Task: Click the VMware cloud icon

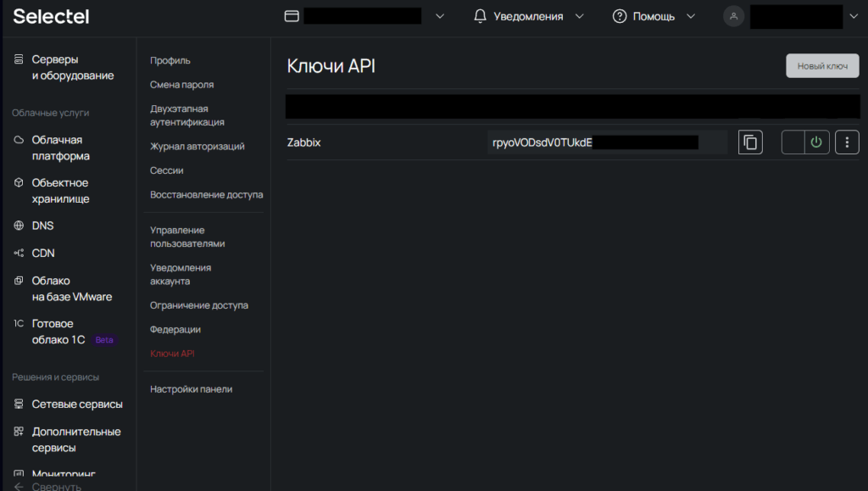Action: pos(19,280)
